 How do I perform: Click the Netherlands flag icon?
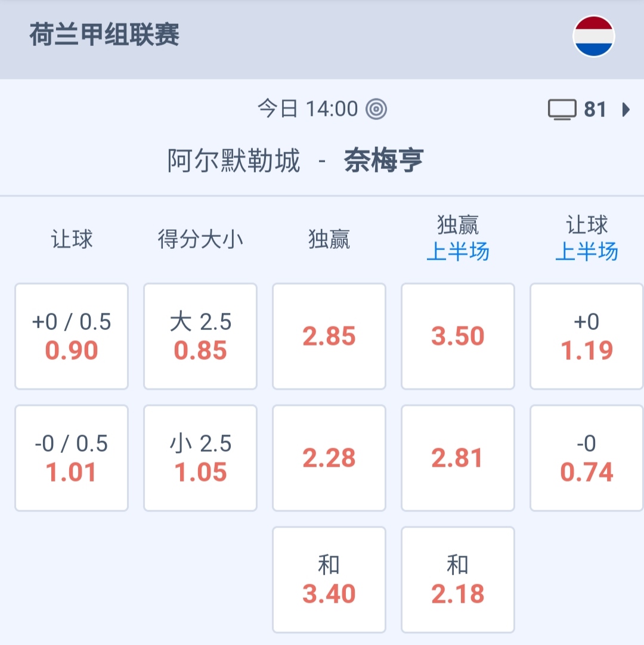[x=593, y=36]
